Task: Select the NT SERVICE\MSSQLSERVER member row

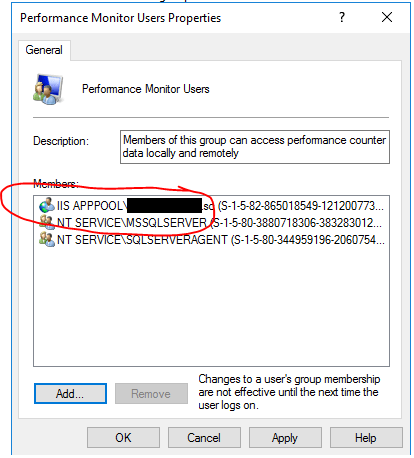Action: [211, 223]
